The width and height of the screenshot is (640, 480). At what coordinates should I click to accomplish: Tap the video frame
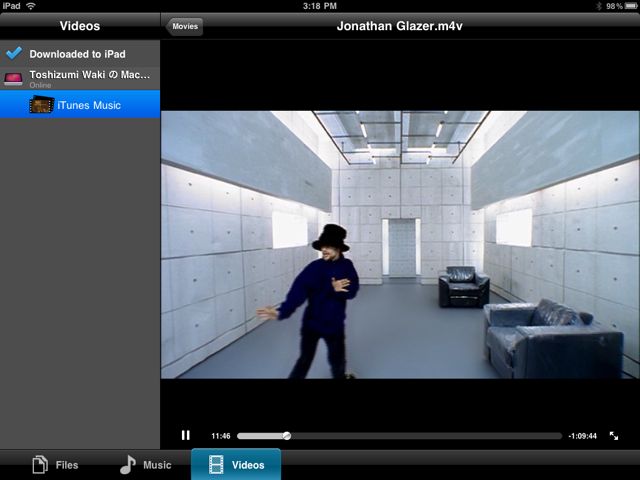pyautogui.click(x=400, y=245)
